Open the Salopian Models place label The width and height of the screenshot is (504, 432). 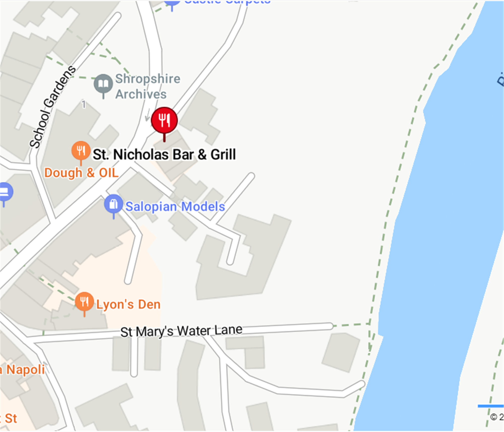(x=175, y=207)
